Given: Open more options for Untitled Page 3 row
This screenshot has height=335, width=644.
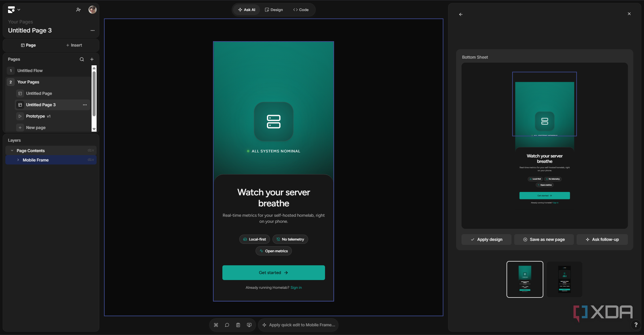Looking at the screenshot, I should point(85,105).
